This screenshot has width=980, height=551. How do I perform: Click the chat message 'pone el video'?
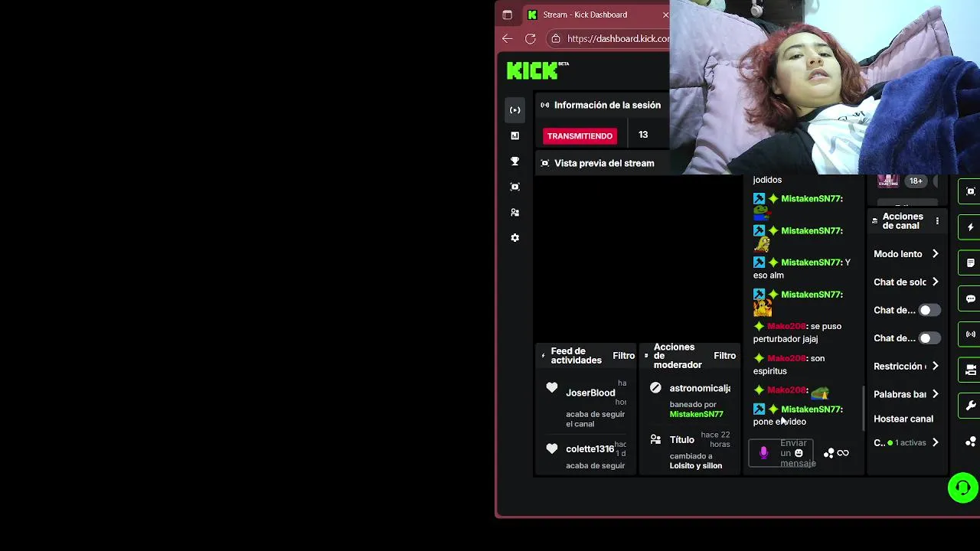point(779,422)
